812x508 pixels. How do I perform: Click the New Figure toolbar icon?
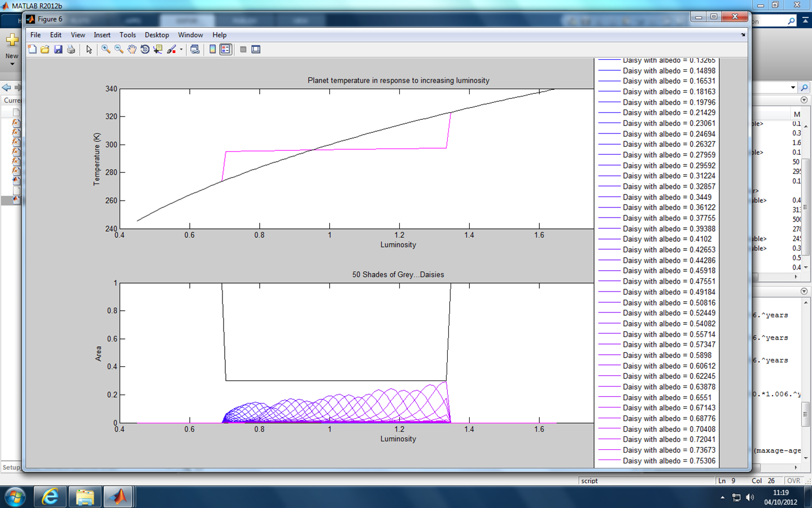coord(32,50)
